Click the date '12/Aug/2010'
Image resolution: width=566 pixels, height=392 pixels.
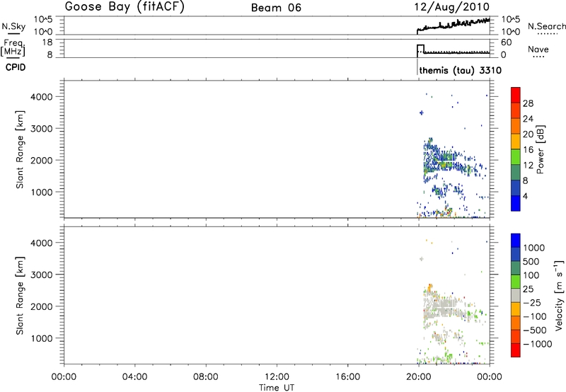(451, 7)
